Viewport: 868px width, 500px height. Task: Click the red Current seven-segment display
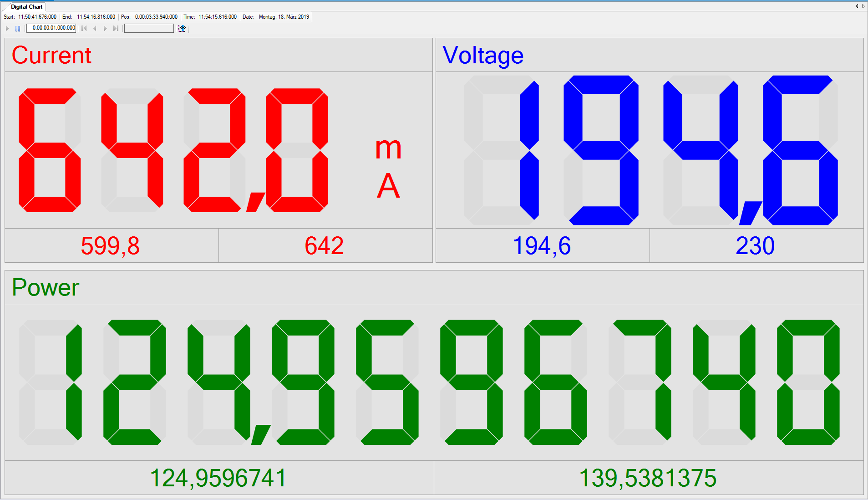pos(173,150)
